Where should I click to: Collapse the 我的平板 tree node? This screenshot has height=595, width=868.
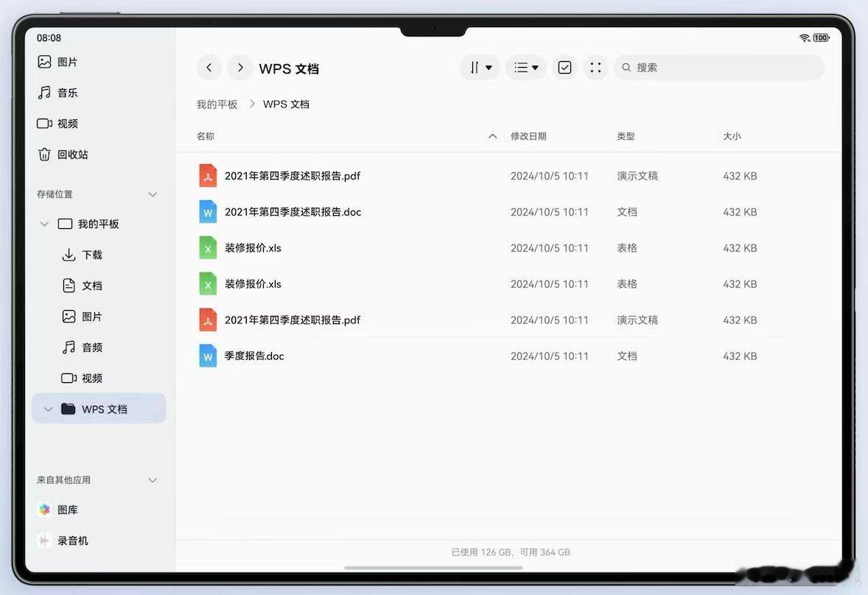(44, 224)
